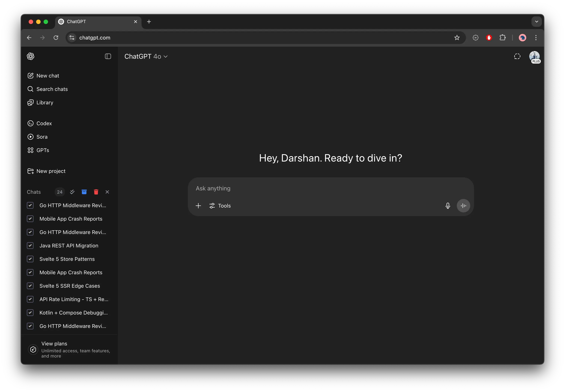Uncheck API Rate Limiting chat checkbox

(30, 299)
